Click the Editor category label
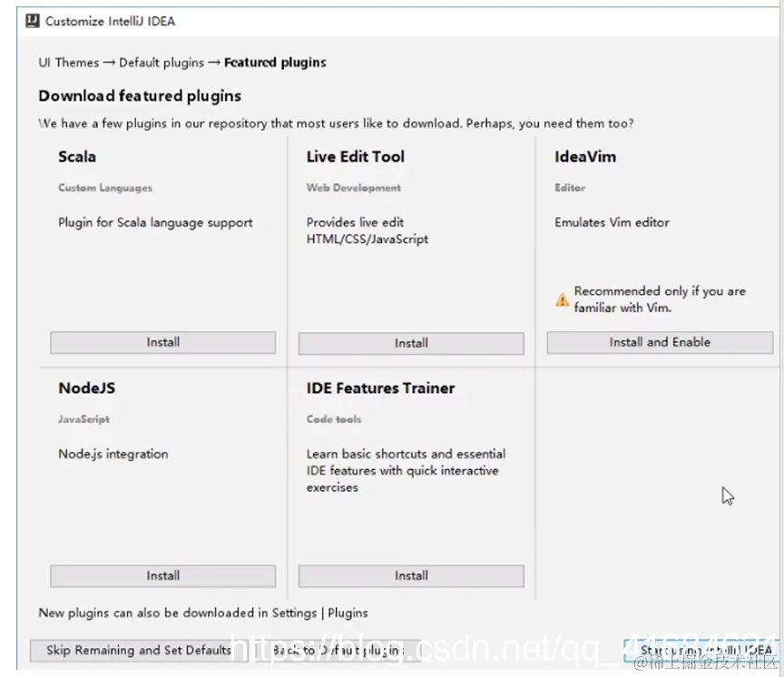The height and width of the screenshot is (677, 784). (x=570, y=188)
